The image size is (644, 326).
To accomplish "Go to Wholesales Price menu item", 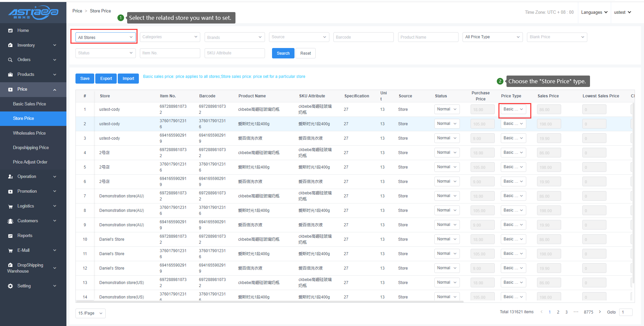I will click(x=29, y=133).
